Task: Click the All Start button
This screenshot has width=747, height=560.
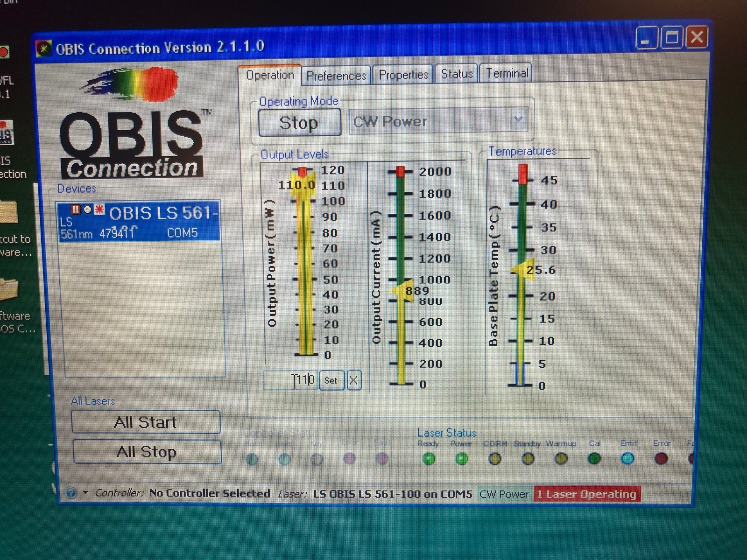Action: pos(146,422)
